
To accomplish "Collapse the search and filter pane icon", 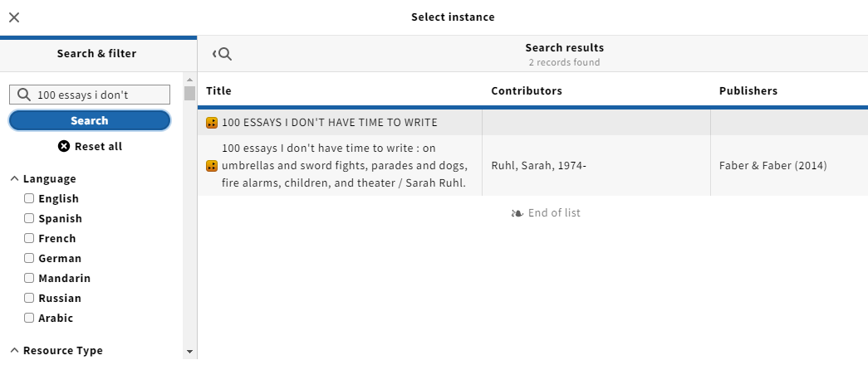I will pyautogui.click(x=222, y=54).
